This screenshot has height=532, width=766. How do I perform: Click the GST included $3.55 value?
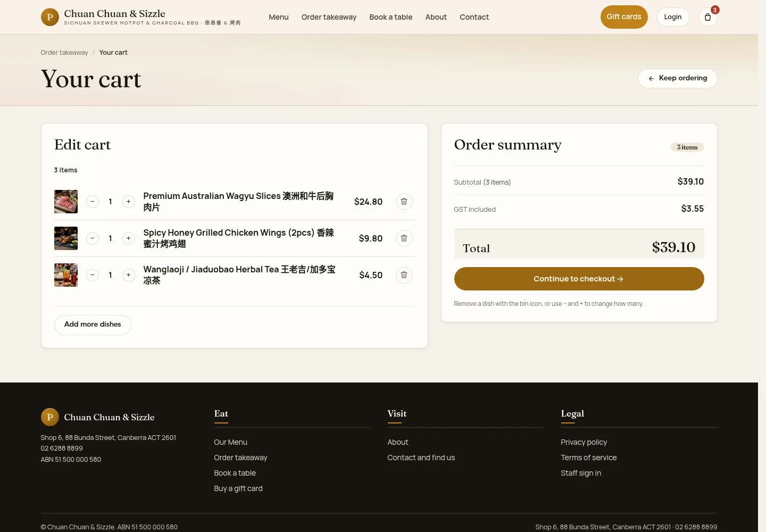(692, 209)
